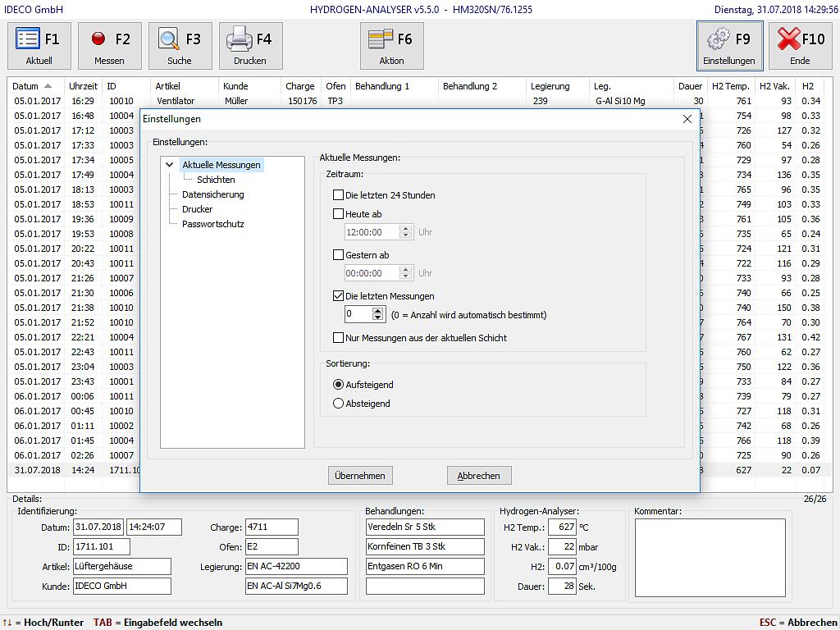Screen dimensions: 840x630
Task: Increase the 'letzten Messungen' count spinner
Action: click(377, 311)
